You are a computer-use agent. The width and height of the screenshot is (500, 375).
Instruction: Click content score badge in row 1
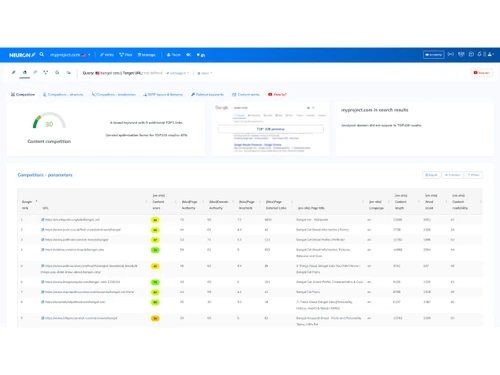click(155, 220)
